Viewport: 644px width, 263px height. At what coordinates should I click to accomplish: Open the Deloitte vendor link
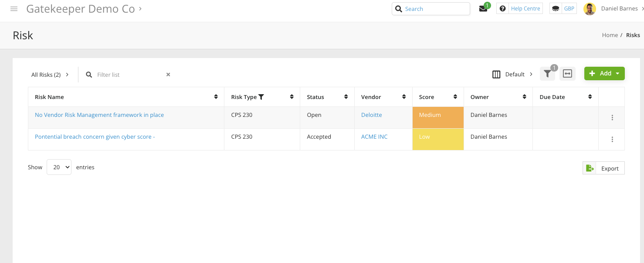371,115
